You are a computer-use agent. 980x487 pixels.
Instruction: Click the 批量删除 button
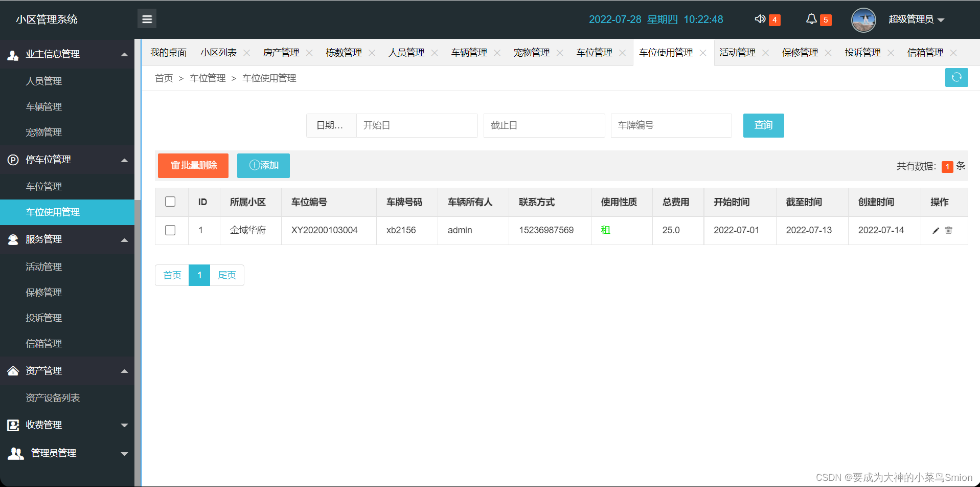193,165
